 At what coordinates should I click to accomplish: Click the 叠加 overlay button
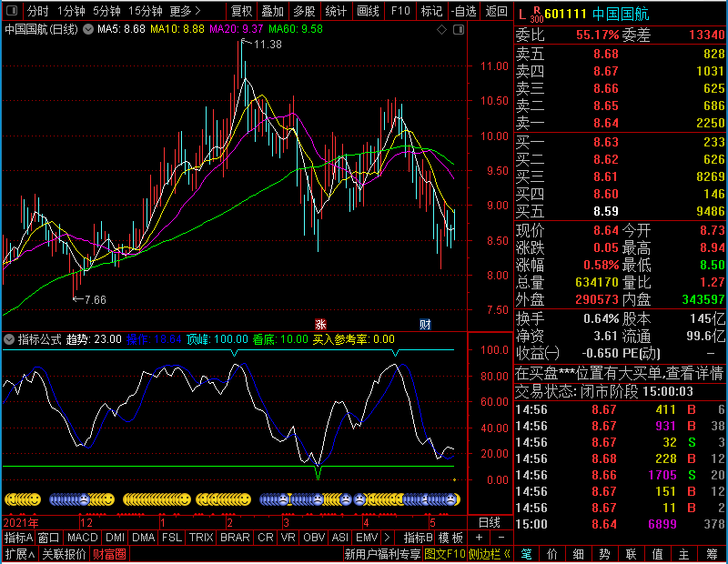(x=272, y=11)
